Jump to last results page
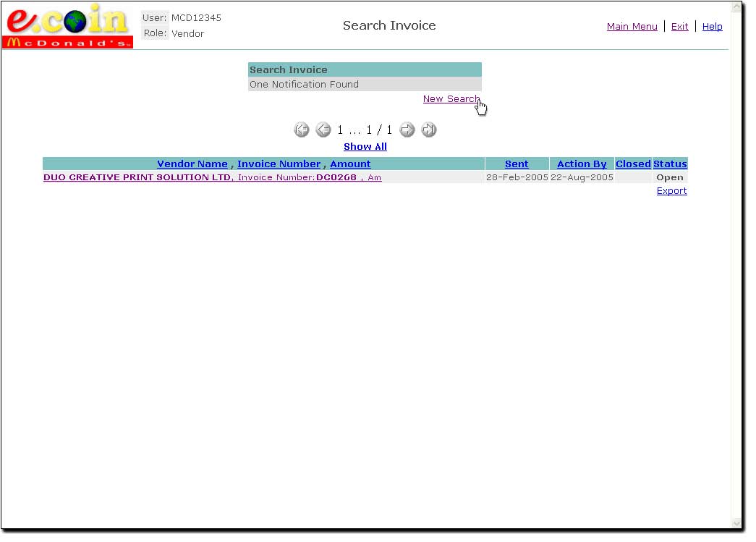 coord(429,130)
